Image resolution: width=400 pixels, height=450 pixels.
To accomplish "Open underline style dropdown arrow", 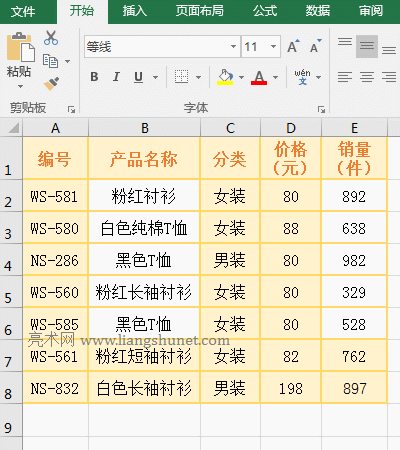I will click(x=155, y=77).
